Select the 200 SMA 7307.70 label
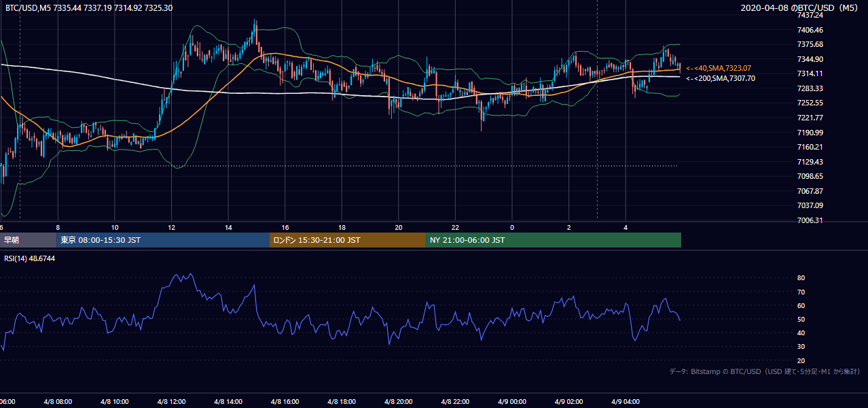 coord(721,78)
